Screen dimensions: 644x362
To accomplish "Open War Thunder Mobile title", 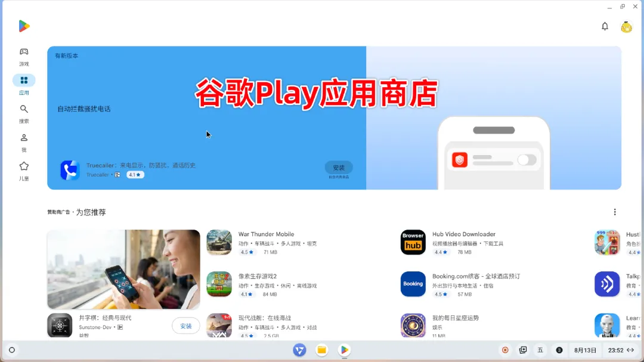I will coord(266,234).
